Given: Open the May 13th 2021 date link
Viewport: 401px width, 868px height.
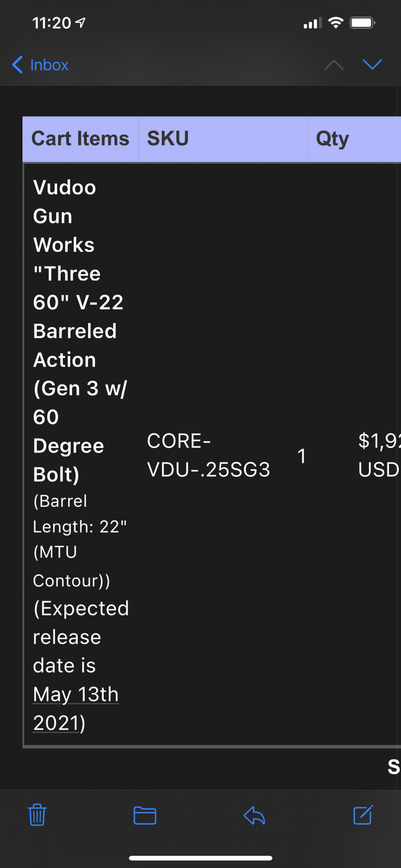Looking at the screenshot, I should 75,708.
